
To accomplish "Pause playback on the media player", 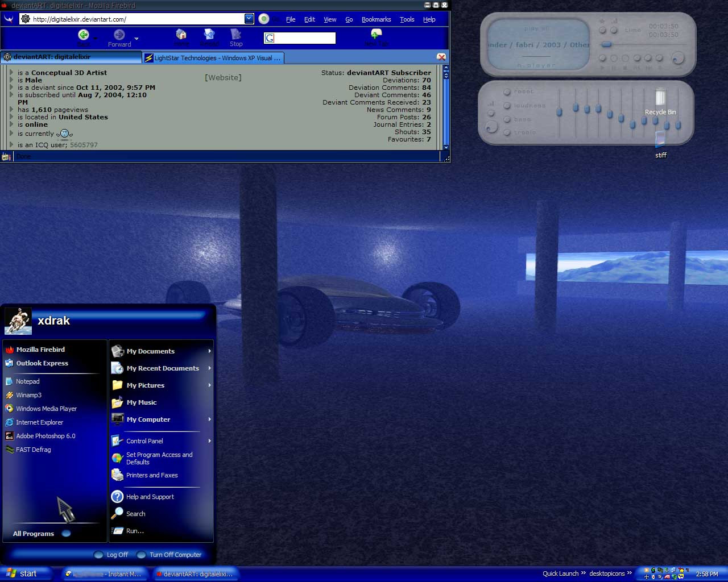I will coord(614,58).
